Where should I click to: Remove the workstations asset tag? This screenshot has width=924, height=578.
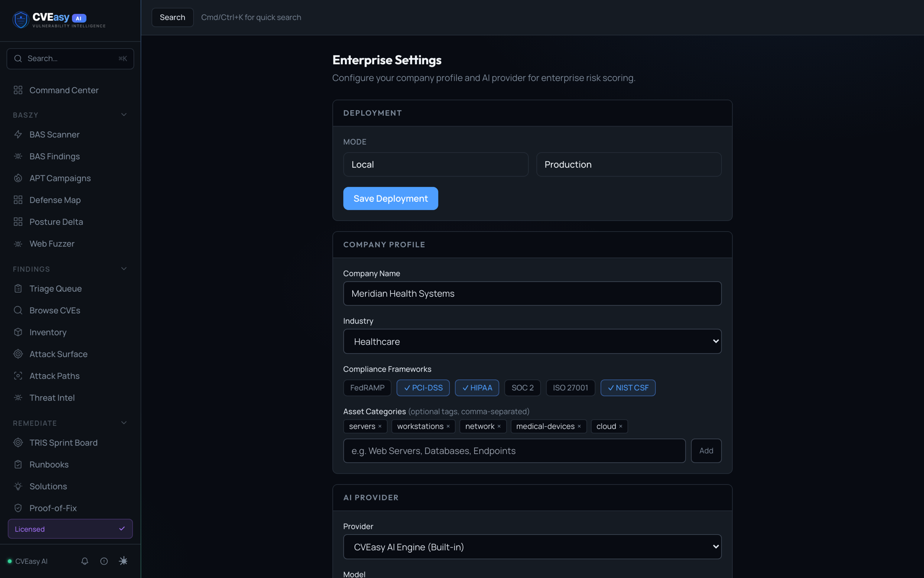pos(448,426)
